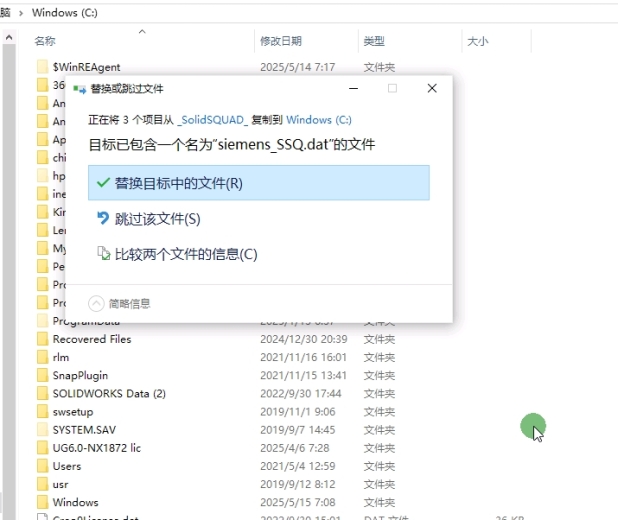The height and width of the screenshot is (520, 618).
Task: Collapse details with 简略信息 chevron
Action: coord(96,304)
